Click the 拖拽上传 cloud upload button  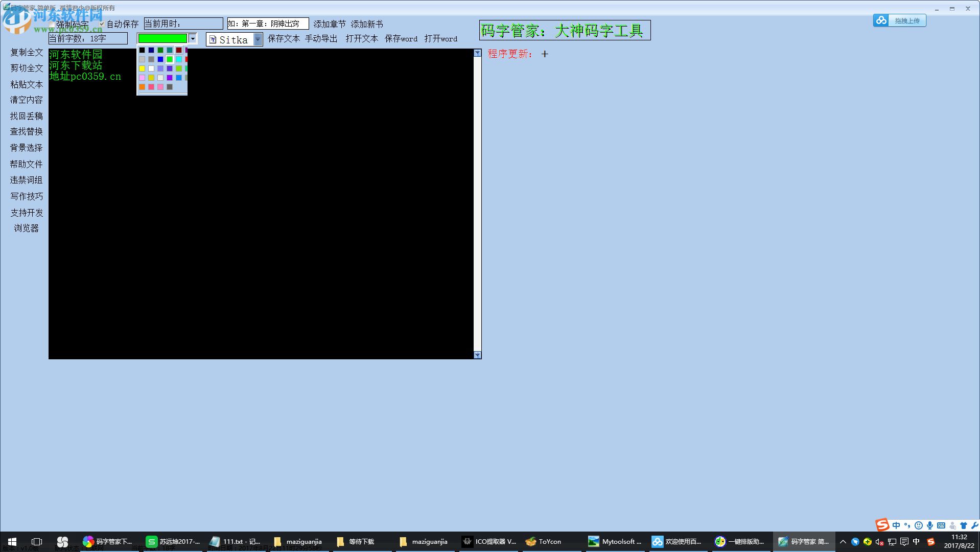click(x=900, y=20)
